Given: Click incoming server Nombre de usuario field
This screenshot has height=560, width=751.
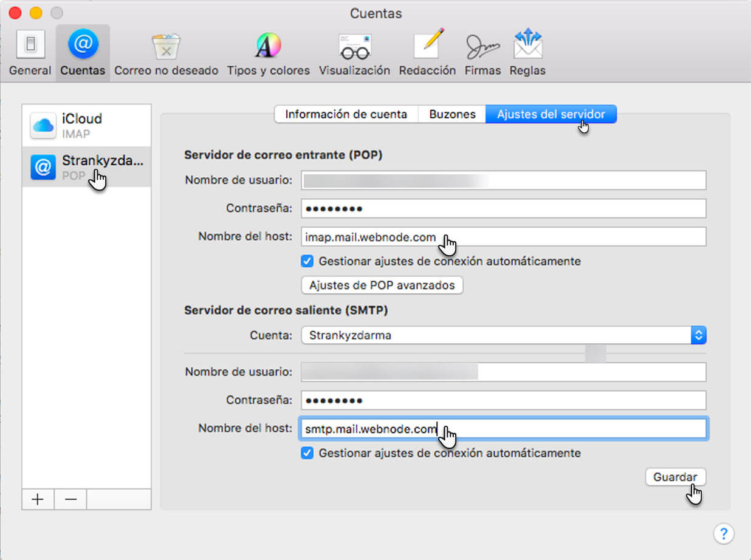Looking at the screenshot, I should [504, 180].
